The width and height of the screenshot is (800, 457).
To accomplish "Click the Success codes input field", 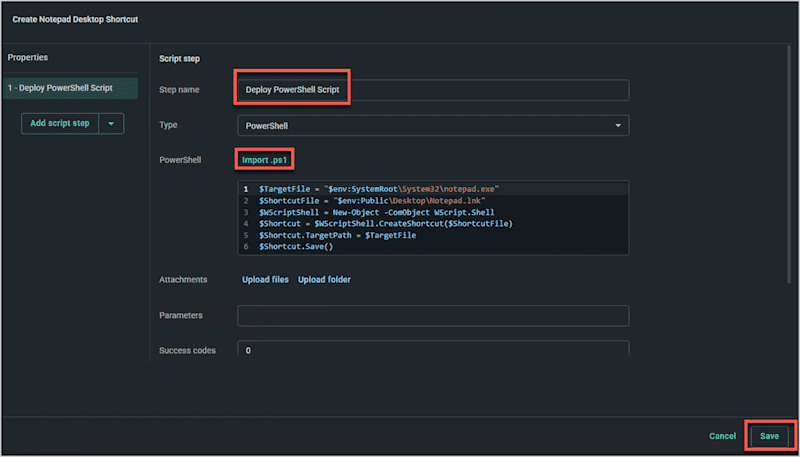I will pyautogui.click(x=433, y=348).
